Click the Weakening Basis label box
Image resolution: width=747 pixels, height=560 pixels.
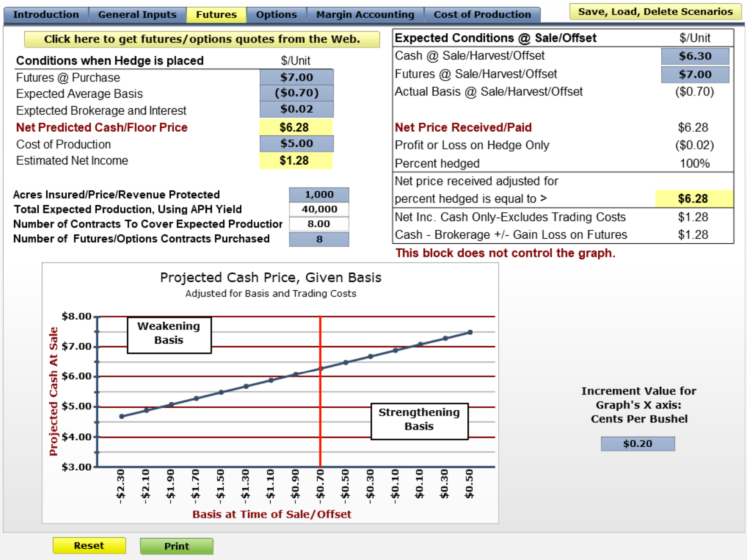pyautogui.click(x=169, y=335)
